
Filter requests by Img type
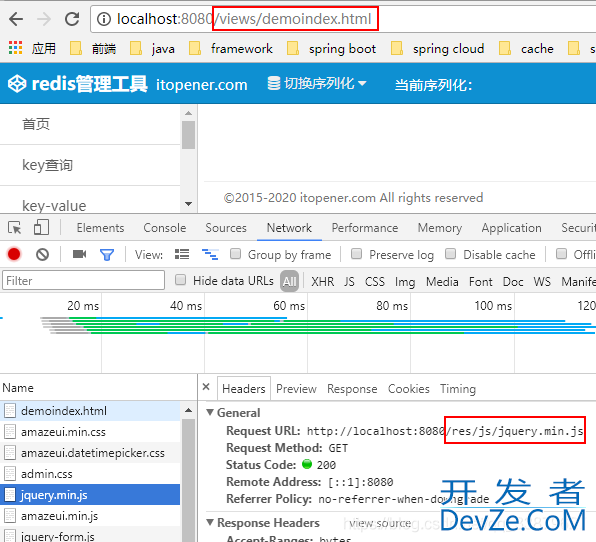pyautogui.click(x=405, y=282)
